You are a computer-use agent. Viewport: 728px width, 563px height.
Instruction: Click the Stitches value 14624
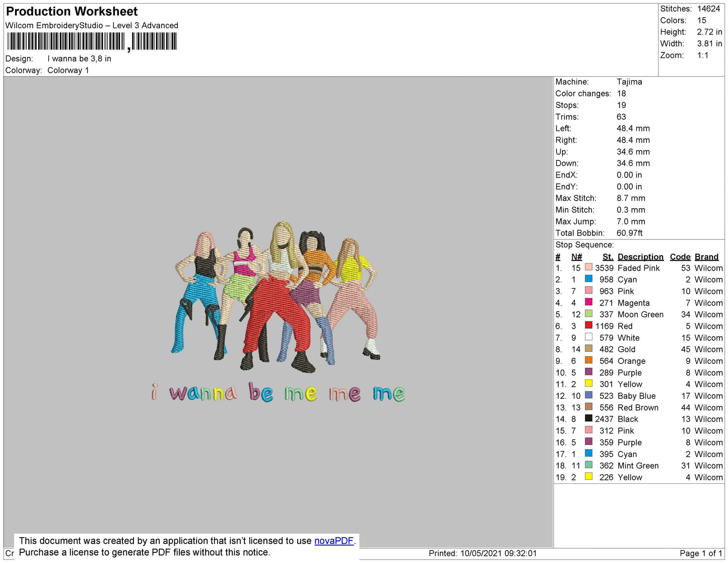(708, 9)
